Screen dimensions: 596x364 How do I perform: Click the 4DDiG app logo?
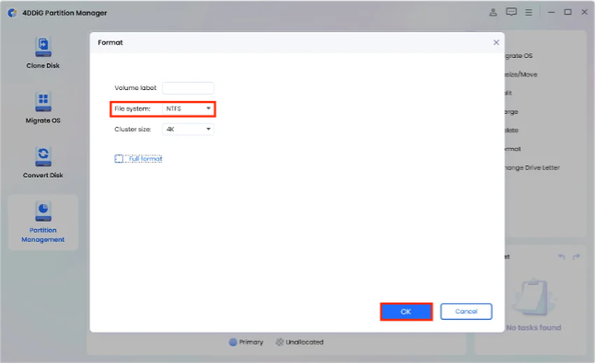[12, 13]
